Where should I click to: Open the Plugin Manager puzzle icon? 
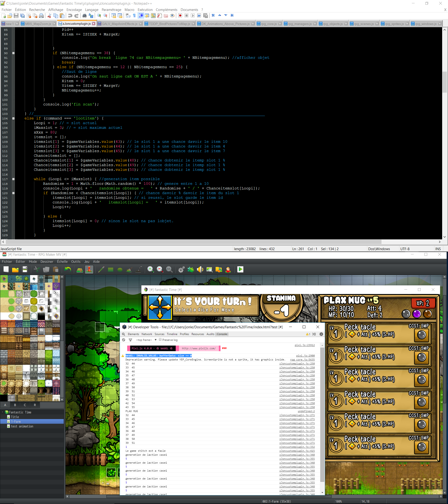[x=191, y=269]
